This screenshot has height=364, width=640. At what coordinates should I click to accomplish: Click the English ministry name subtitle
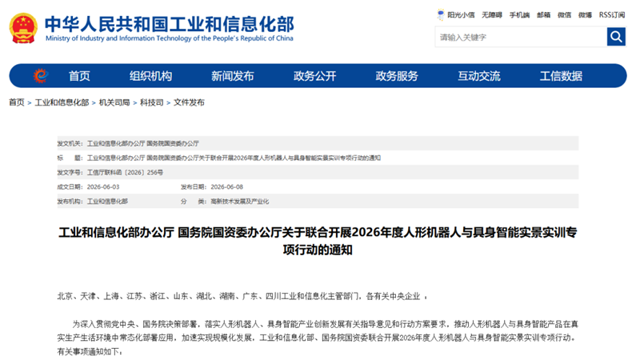170,38
